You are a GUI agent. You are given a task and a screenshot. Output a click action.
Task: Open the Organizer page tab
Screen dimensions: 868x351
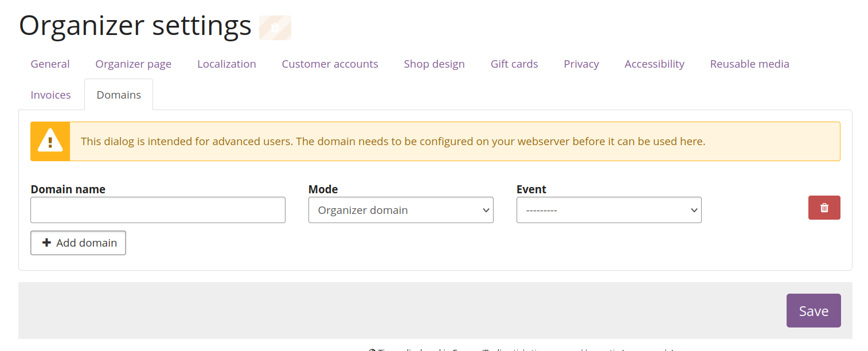(x=133, y=64)
